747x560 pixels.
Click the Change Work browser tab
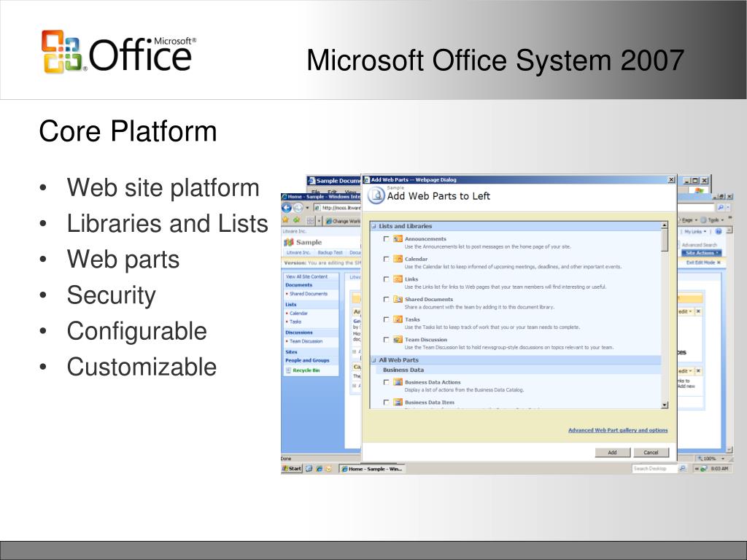click(x=343, y=221)
